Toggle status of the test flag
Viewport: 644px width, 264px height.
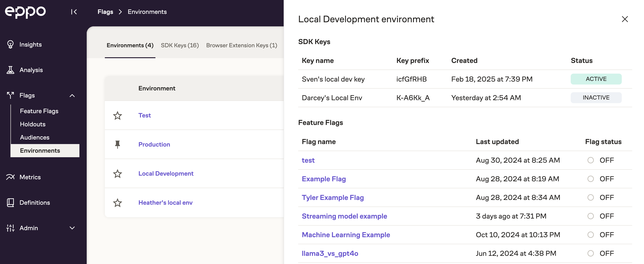[590, 160]
